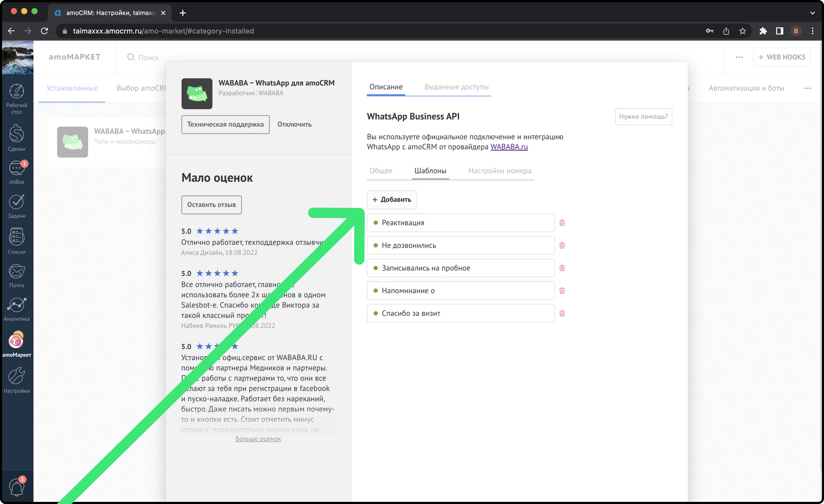Click the WABABA app logo in modal
This screenshot has width=824, height=504.
[197, 93]
